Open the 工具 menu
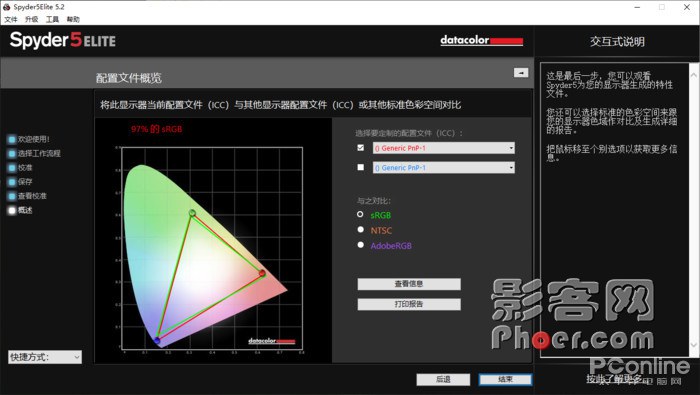Screen dimensions: 700x395 coord(52,19)
